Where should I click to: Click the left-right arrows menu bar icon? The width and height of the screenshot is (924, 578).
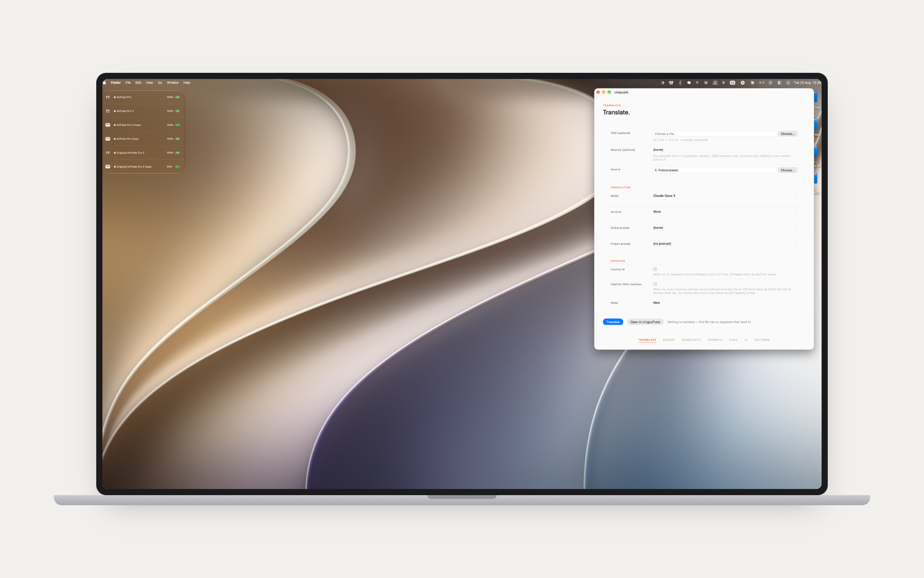click(762, 82)
